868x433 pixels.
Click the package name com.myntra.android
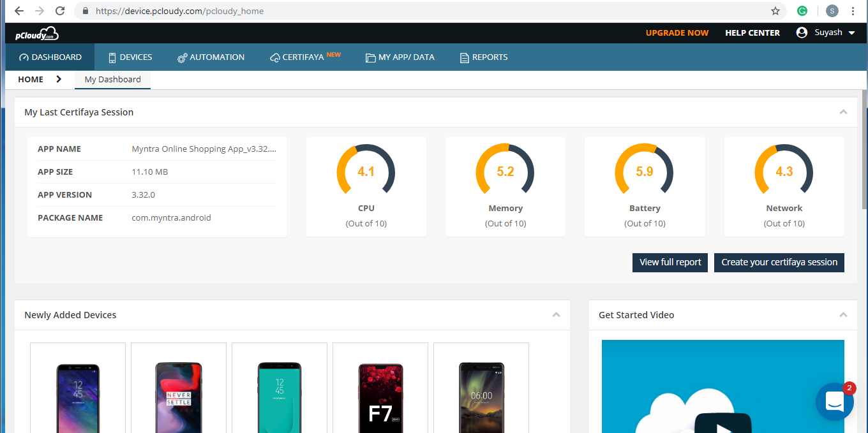tap(171, 218)
